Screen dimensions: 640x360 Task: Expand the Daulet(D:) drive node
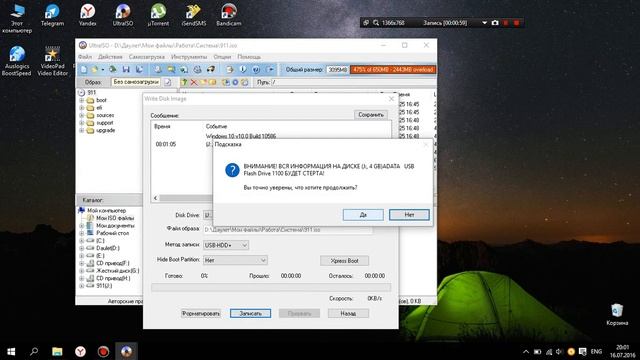(82, 248)
